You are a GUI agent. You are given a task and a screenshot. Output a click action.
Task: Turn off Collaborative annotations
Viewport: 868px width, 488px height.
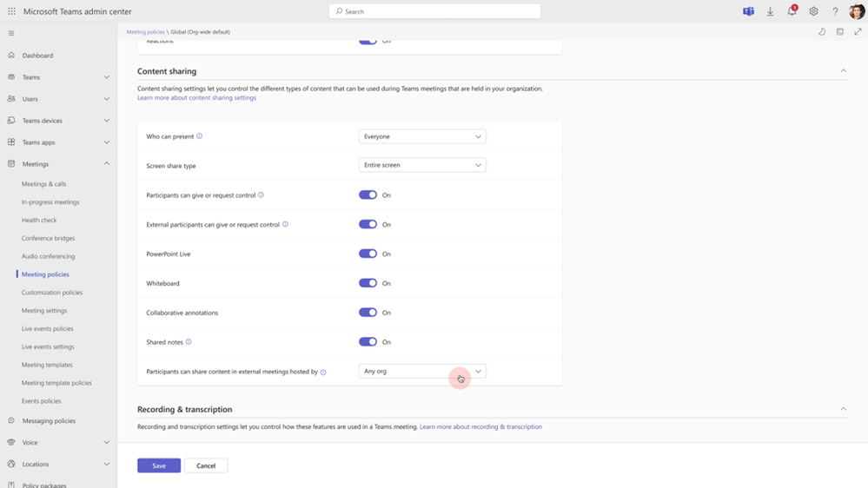(x=368, y=313)
